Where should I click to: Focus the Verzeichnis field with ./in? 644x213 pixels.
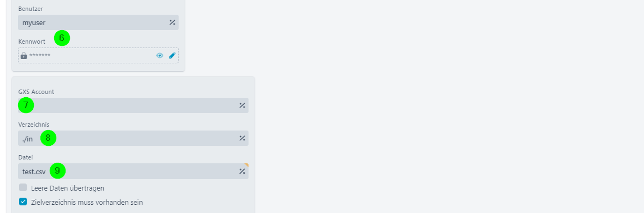[133, 138]
